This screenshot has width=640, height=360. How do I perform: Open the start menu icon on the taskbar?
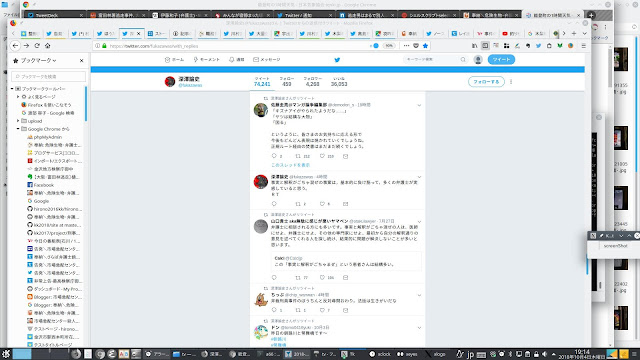tap(6, 354)
